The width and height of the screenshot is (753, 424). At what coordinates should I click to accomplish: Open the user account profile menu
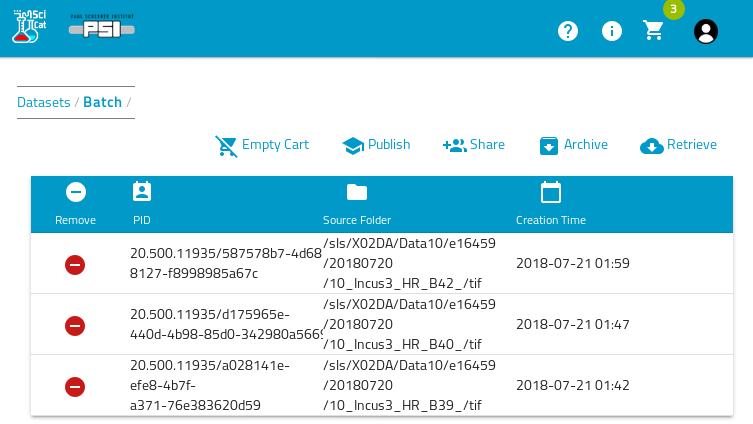[x=706, y=31]
